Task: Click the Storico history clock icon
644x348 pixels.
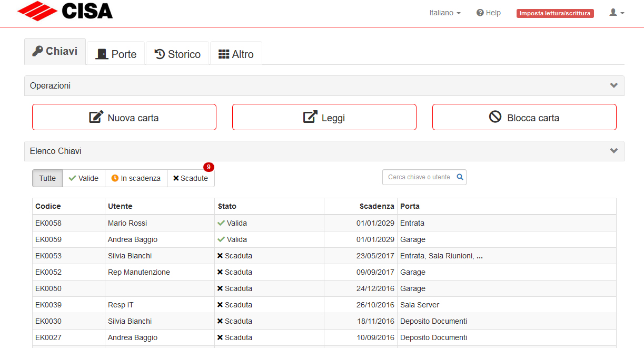Action: point(160,54)
